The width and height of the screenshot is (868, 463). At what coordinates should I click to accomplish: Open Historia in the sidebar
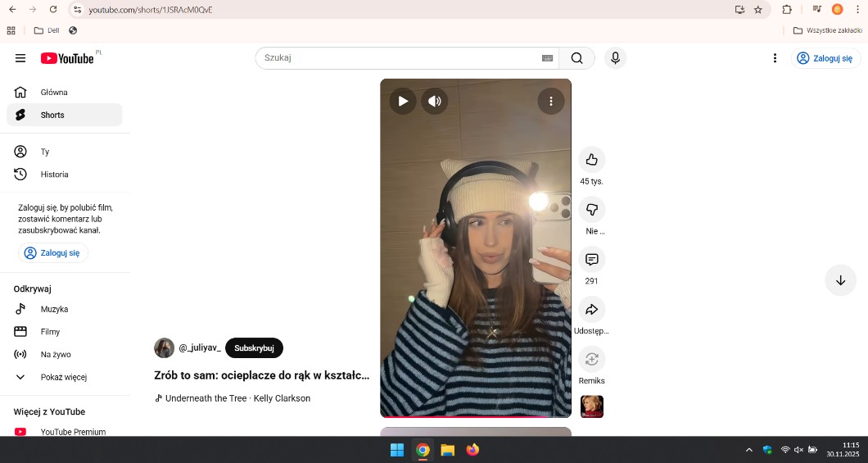[x=54, y=175]
